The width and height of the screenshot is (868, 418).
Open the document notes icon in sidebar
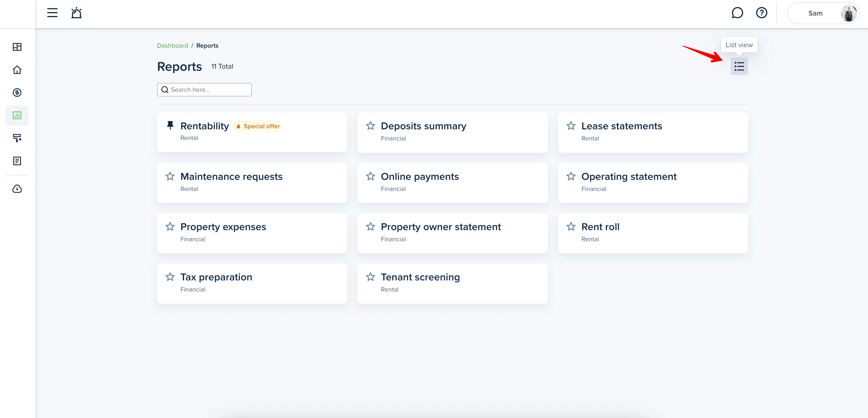pyautogui.click(x=17, y=161)
